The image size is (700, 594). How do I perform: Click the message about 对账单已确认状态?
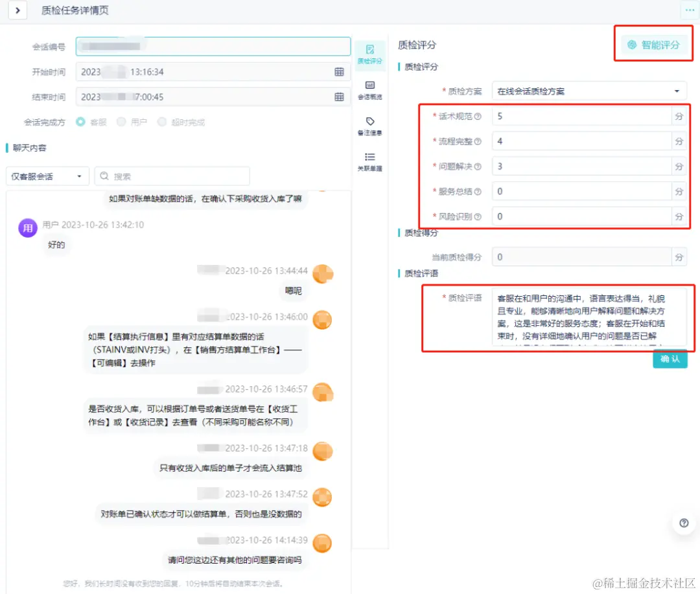[x=202, y=514]
